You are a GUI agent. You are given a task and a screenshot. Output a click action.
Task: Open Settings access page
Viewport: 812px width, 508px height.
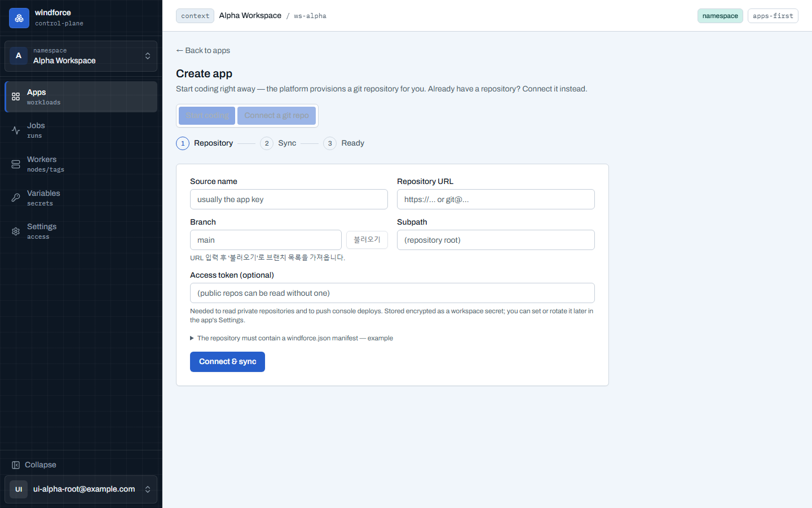coord(81,231)
